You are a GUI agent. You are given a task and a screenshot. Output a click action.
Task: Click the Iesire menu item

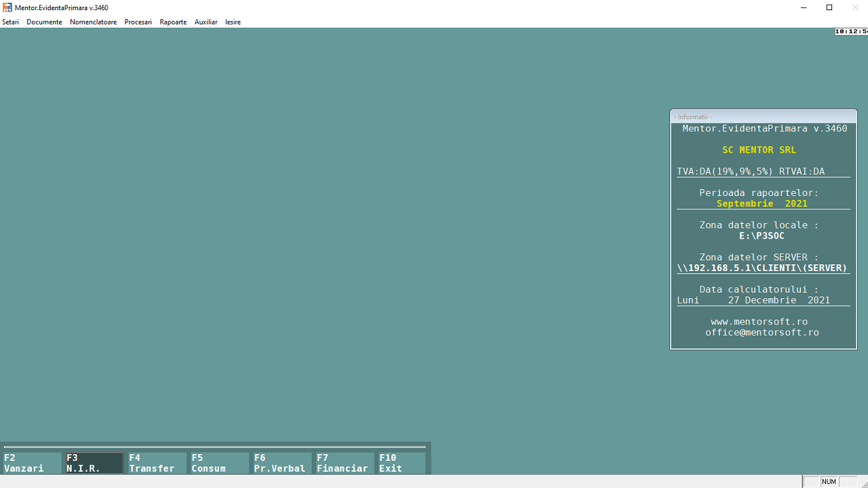[x=233, y=22]
